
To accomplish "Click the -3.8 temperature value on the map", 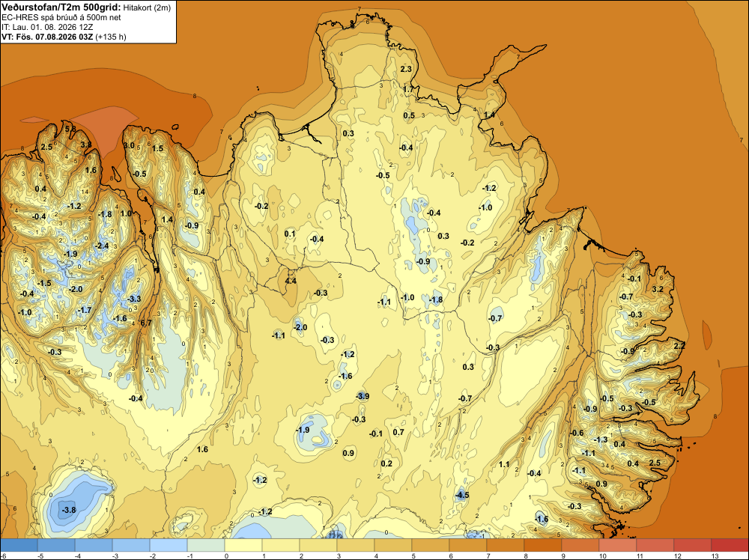I will tap(69, 510).
